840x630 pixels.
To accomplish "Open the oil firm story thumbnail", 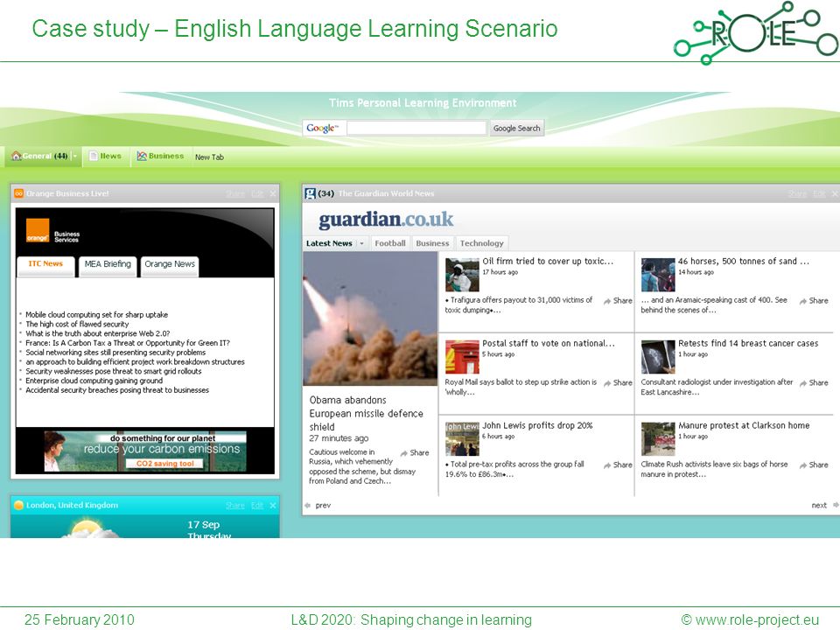I will point(462,275).
